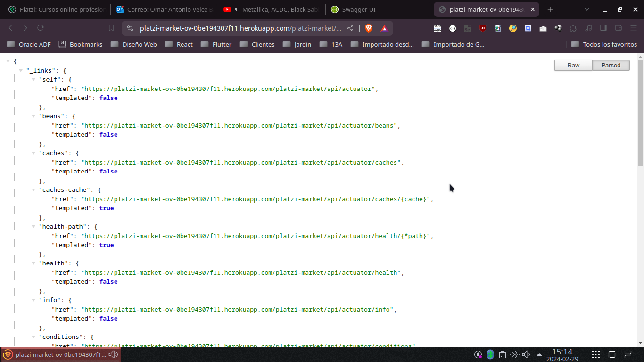The height and width of the screenshot is (362, 644).
Task: Collapse the root JSON object
Action: tap(8, 61)
